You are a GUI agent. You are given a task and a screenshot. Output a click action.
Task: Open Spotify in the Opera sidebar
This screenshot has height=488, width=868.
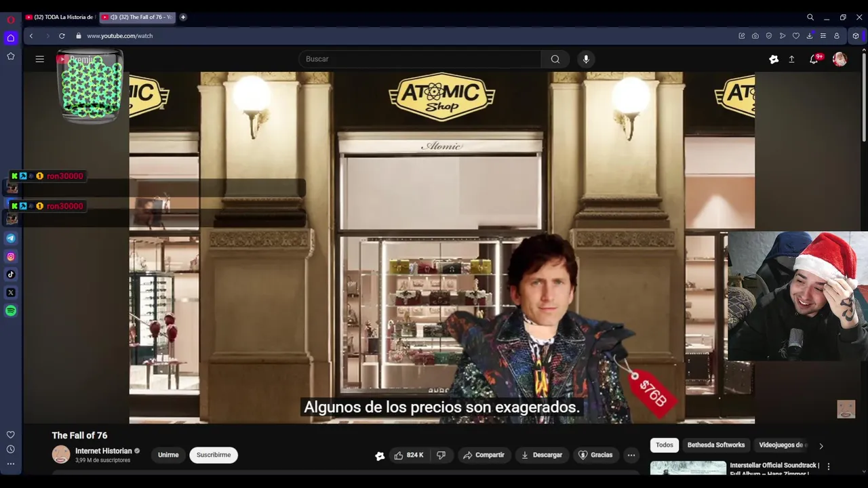point(11,311)
